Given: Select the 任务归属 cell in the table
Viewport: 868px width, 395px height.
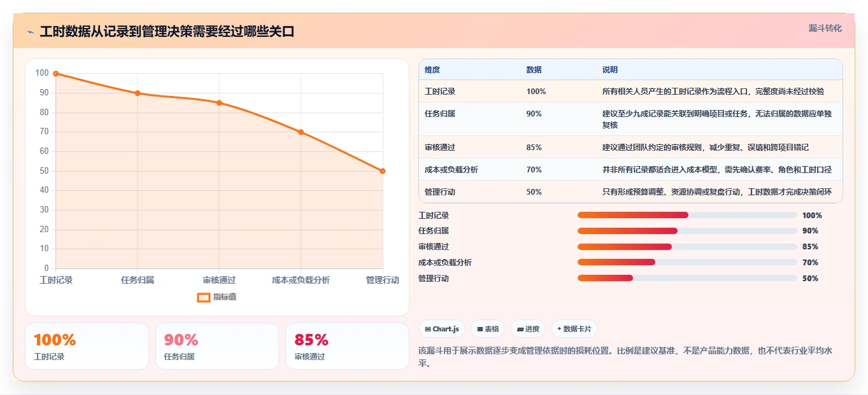Looking at the screenshot, I should click(x=440, y=114).
